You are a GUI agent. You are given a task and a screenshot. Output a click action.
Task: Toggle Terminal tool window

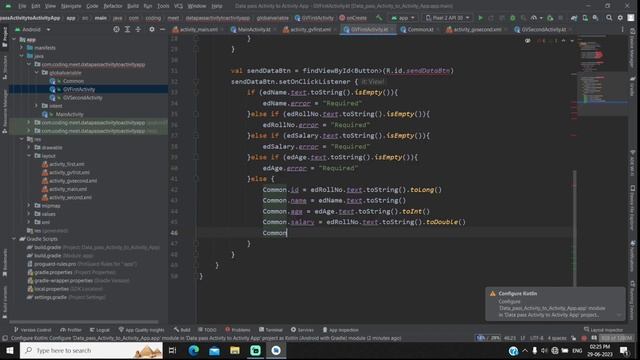coord(271,330)
